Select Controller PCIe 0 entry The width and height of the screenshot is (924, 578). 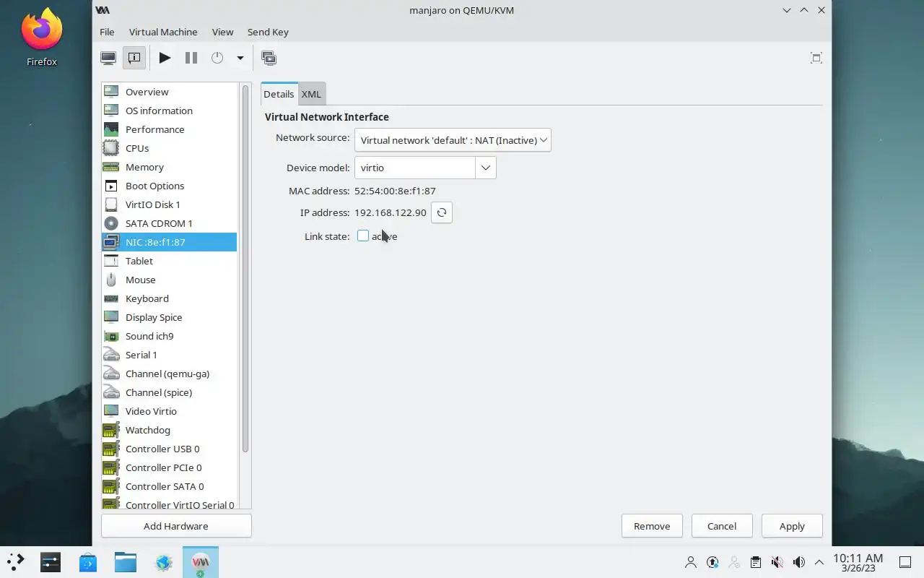[x=169, y=467]
